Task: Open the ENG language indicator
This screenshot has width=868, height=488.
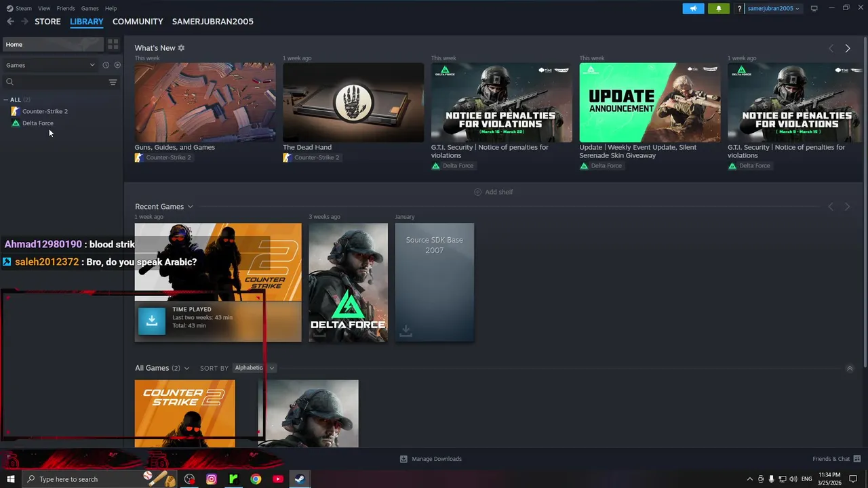Action: 806,479
